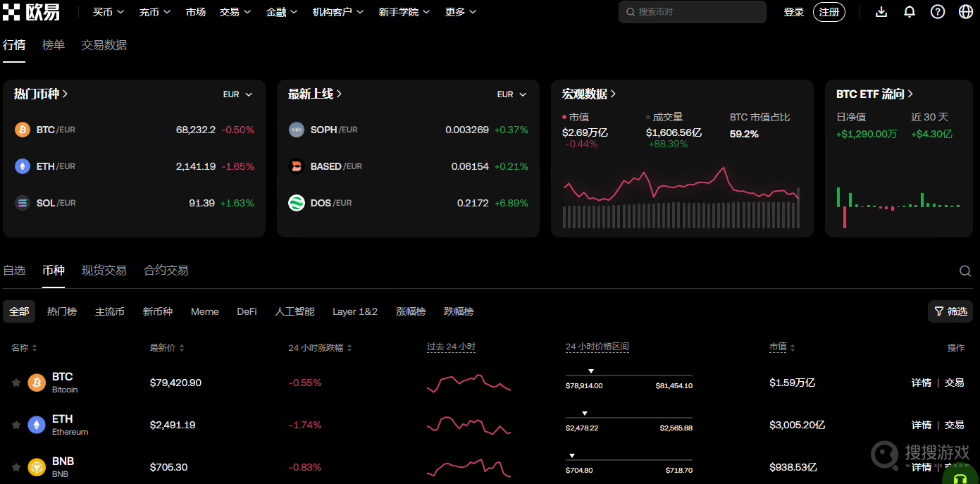
Task: Open the notifications bell icon
Action: (x=910, y=12)
